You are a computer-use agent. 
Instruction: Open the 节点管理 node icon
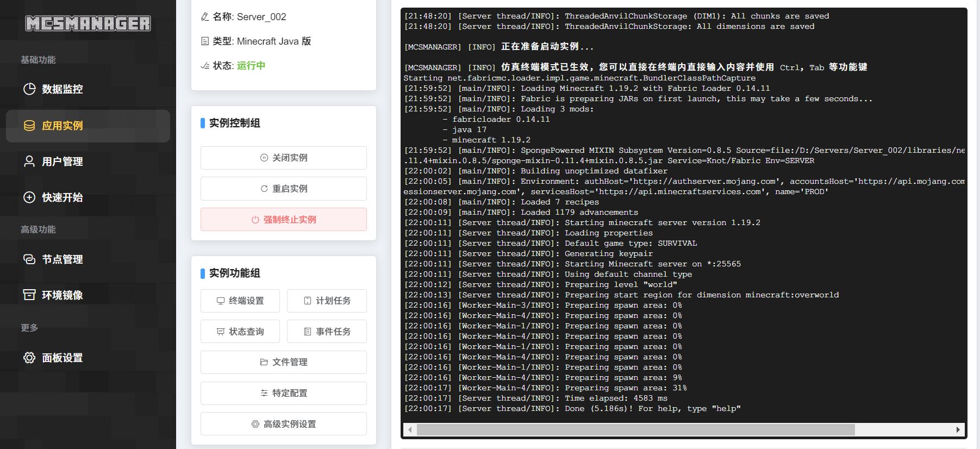point(29,259)
